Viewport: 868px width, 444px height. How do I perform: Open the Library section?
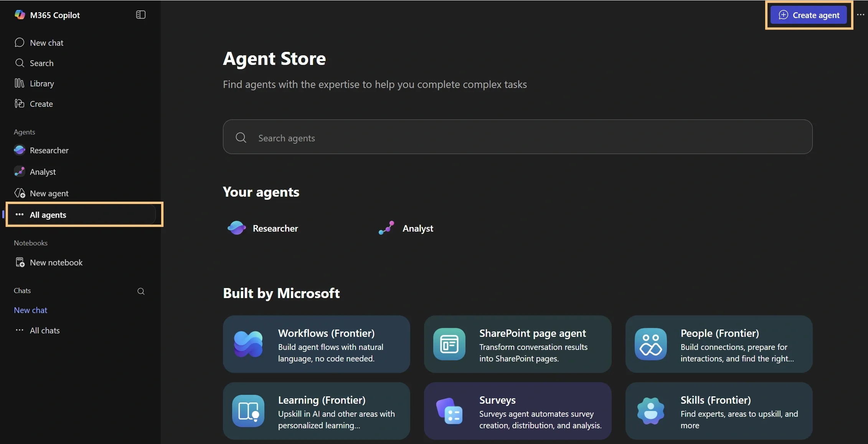click(41, 83)
